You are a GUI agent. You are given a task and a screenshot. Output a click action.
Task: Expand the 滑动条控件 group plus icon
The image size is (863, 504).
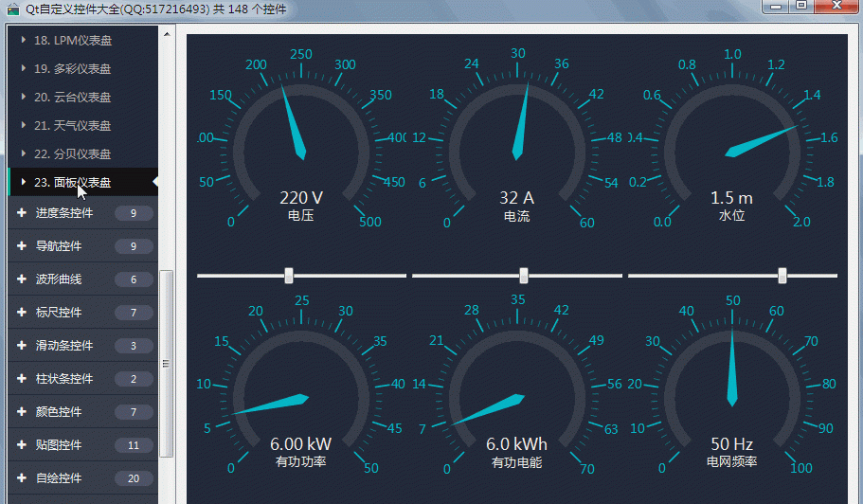pos(22,345)
